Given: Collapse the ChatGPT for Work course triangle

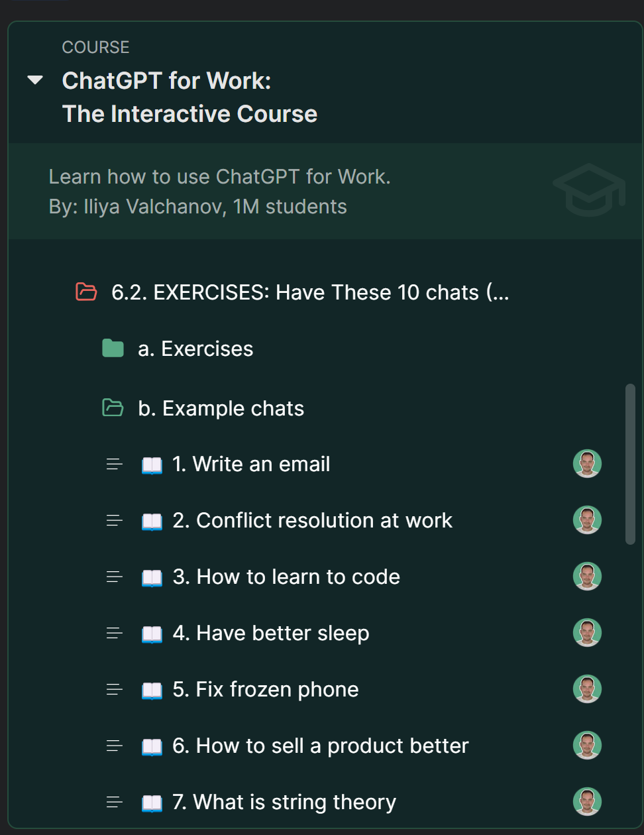Looking at the screenshot, I should tap(35, 80).
